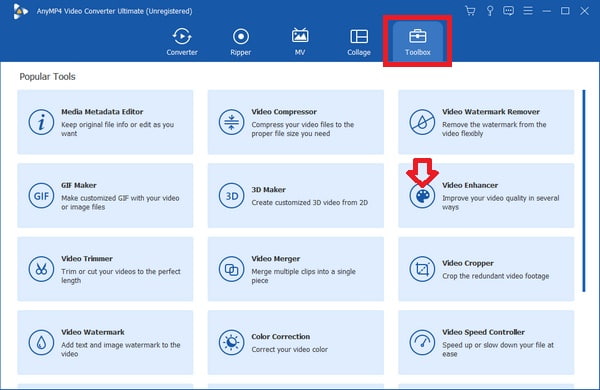Open the hamburger menu icon
Image resolution: width=600 pixels, height=390 pixels.
click(x=528, y=11)
